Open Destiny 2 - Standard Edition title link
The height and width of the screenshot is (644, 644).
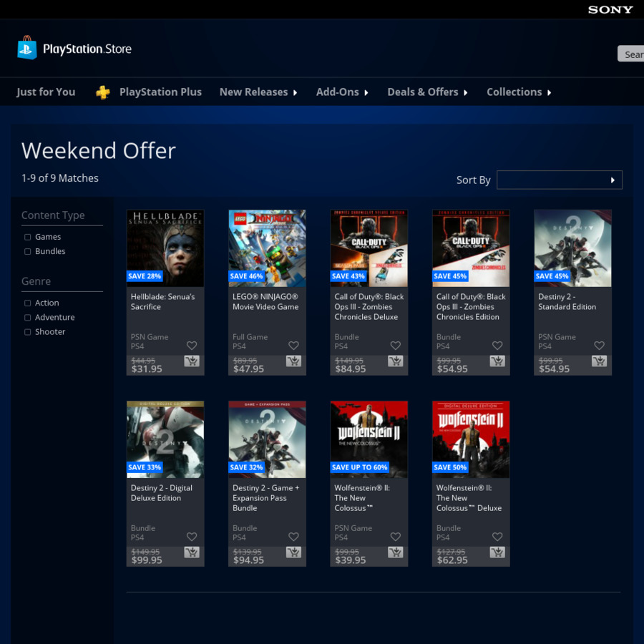pyautogui.click(x=567, y=301)
